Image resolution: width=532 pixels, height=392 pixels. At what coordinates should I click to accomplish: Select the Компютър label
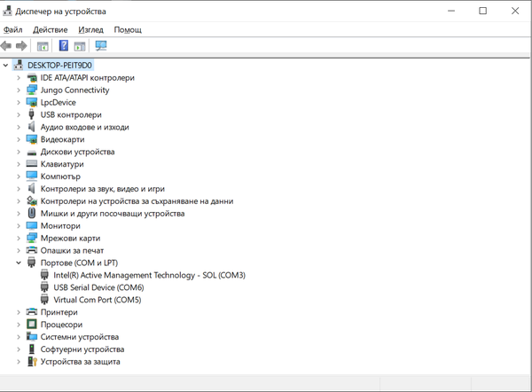pos(60,176)
